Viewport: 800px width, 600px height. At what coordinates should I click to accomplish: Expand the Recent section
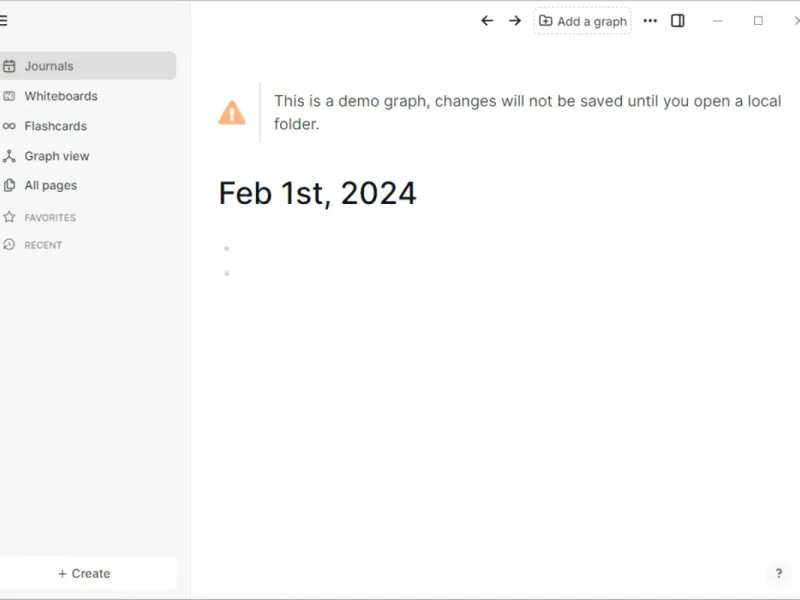tap(43, 245)
